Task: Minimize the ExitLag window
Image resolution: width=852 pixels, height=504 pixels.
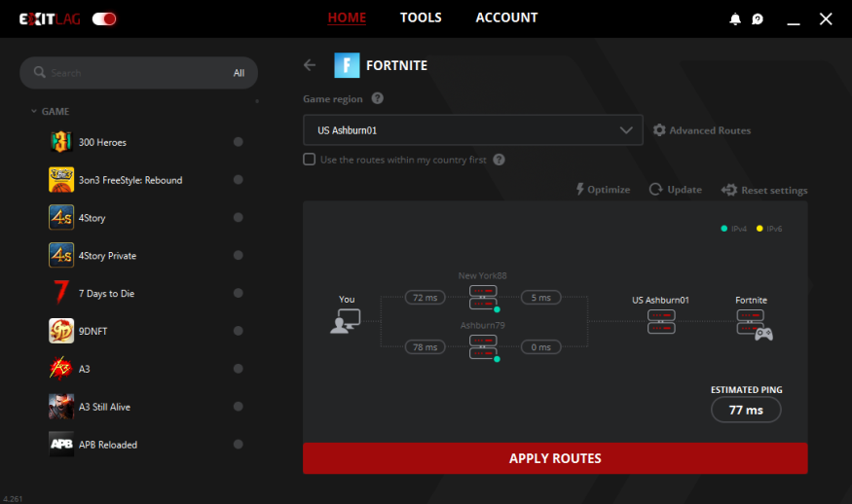Action: coord(794,24)
